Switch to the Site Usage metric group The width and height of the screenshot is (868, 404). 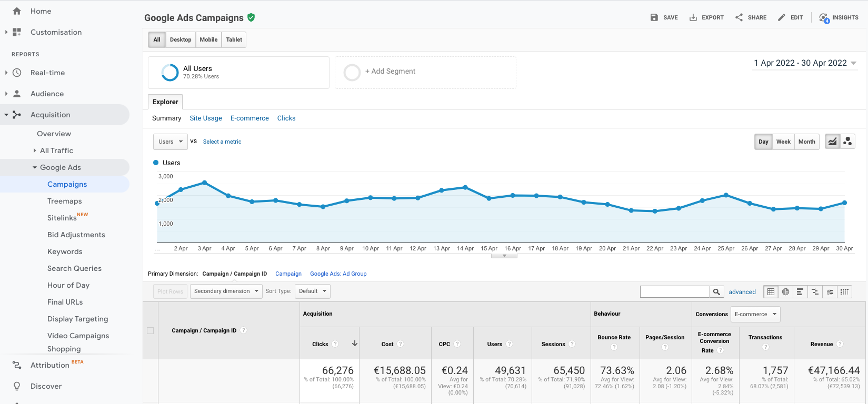[x=206, y=118]
